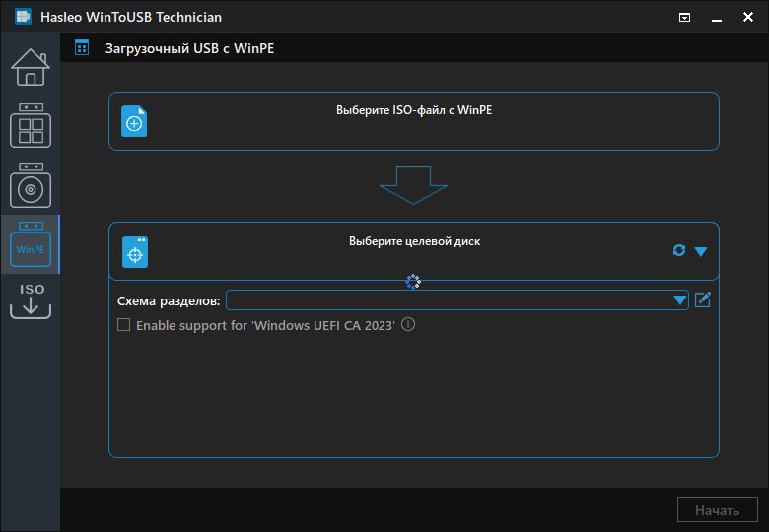Click the edit partition scheme icon
Screen dimensions: 769x532
click(x=702, y=300)
